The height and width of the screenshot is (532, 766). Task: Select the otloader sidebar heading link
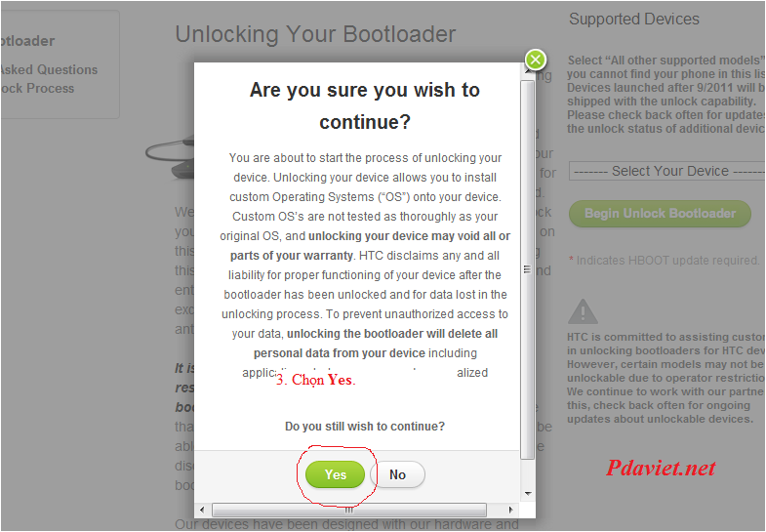(x=27, y=41)
